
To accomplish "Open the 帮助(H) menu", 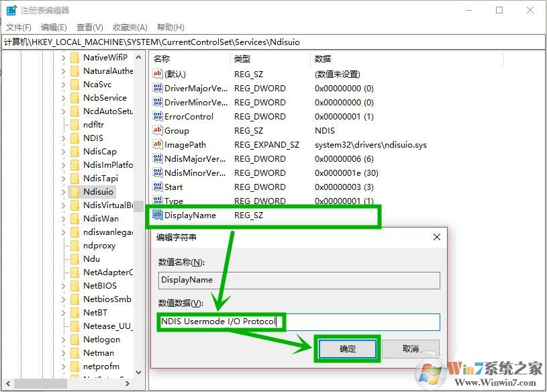I will click(170, 28).
